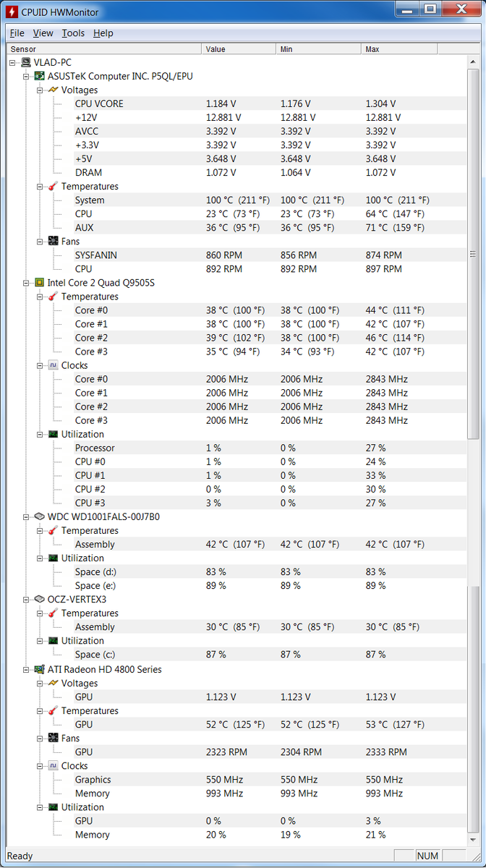Select the CPU VCORE voltage row
Image resolution: width=486 pixels, height=868 pixels.
[x=99, y=103]
